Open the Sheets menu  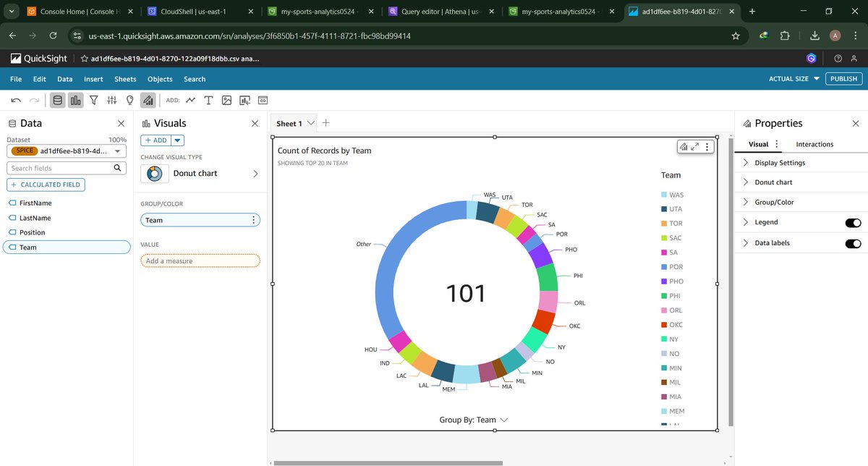(125, 79)
